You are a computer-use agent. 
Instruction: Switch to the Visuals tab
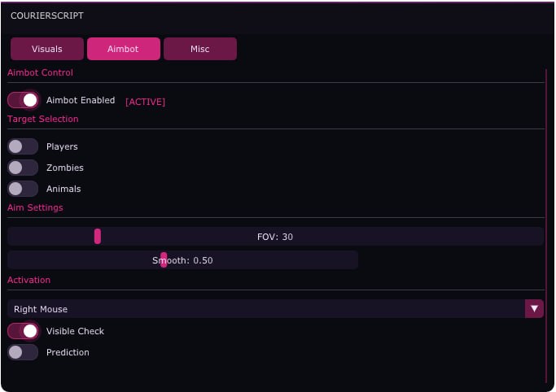click(x=47, y=49)
